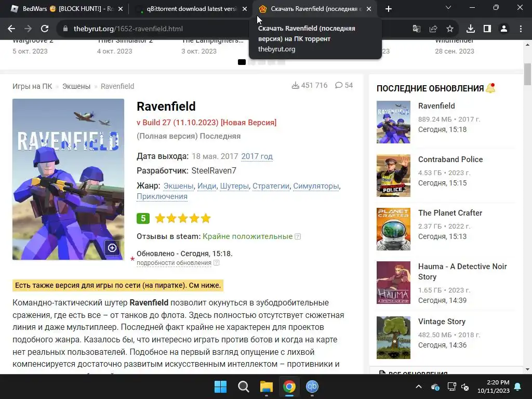Image resolution: width=532 pixels, height=399 pixels.
Task: Open the taskbar clock showing 2:20 PM
Action: [x=494, y=387]
